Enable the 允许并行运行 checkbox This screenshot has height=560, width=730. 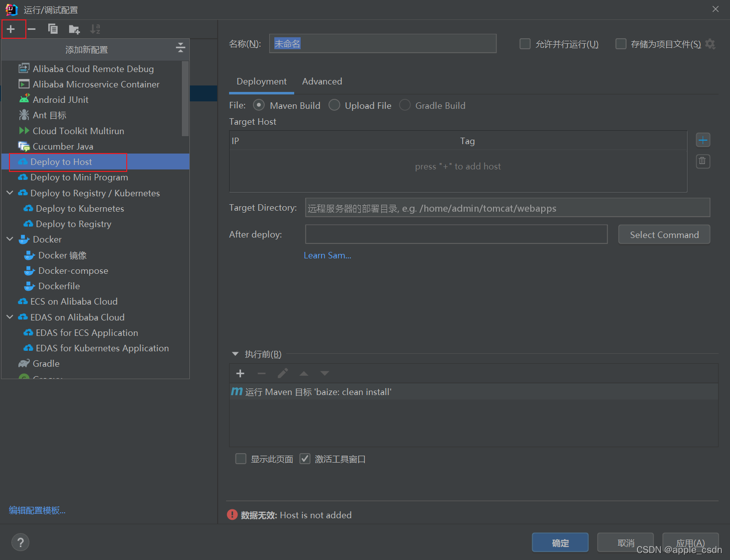coord(525,44)
